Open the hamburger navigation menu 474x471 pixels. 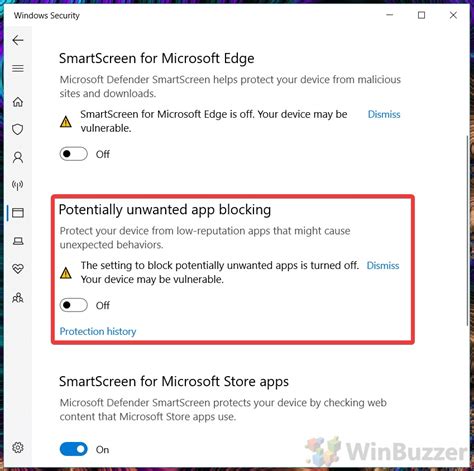[18, 69]
